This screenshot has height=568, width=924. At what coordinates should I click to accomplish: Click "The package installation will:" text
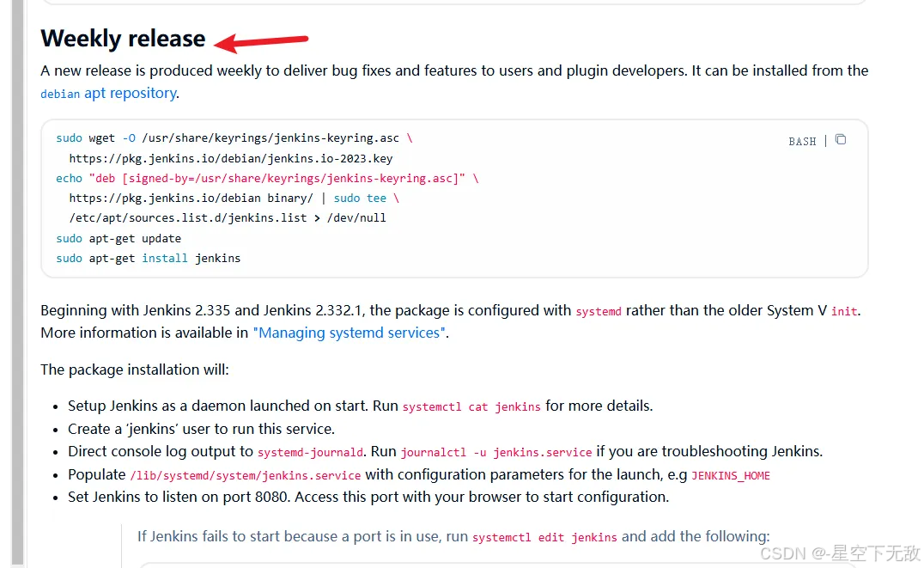[x=134, y=370]
